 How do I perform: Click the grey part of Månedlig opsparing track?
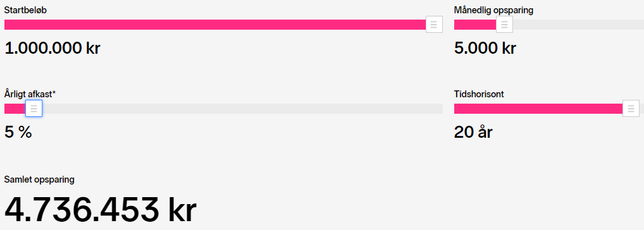(x=578, y=25)
